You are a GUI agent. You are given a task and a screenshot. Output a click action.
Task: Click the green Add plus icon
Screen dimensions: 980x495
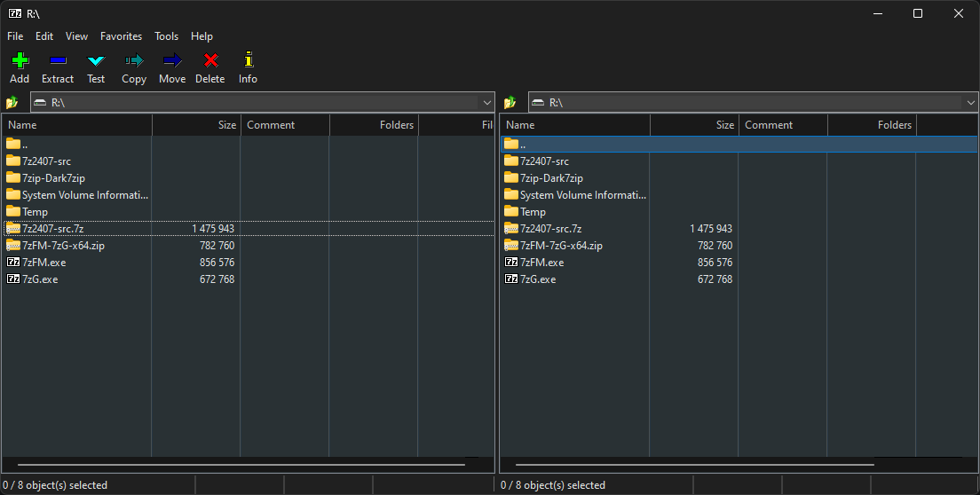[20, 60]
